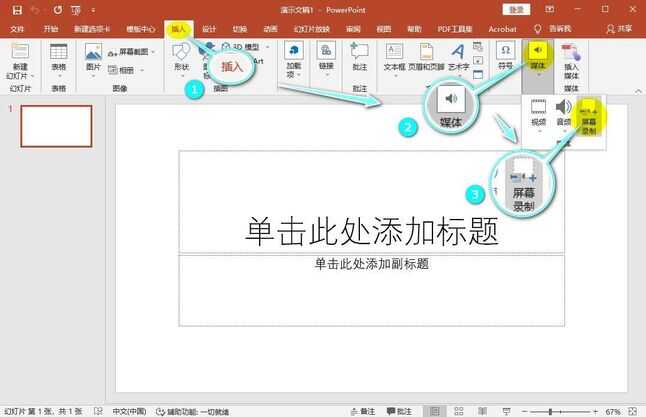Click the Audio icon in media dropdown

pyautogui.click(x=564, y=115)
